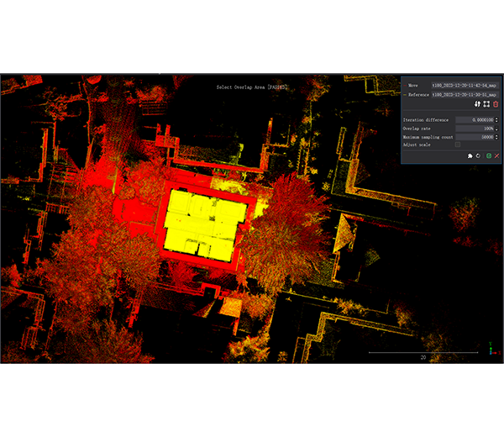Viewport: 504px width, 437px height.
Task: Click the XYZ axis orientation gizmo
Action: [491, 347]
